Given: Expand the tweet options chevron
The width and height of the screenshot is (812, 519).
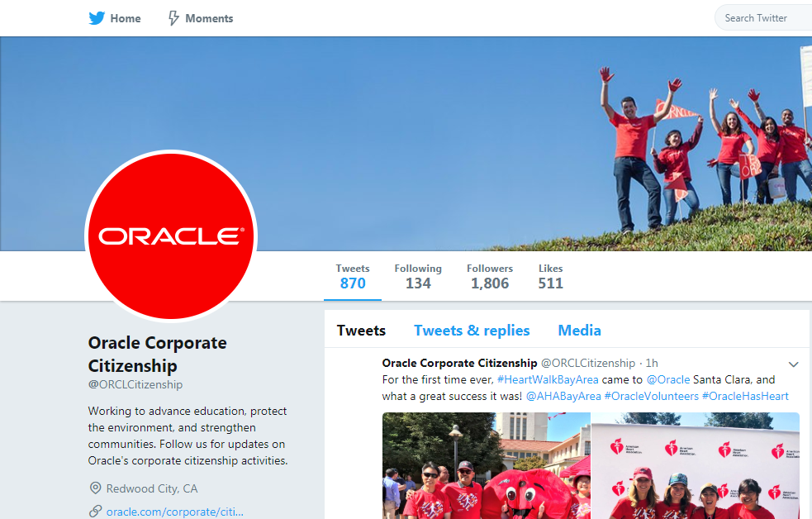Looking at the screenshot, I should click(793, 364).
